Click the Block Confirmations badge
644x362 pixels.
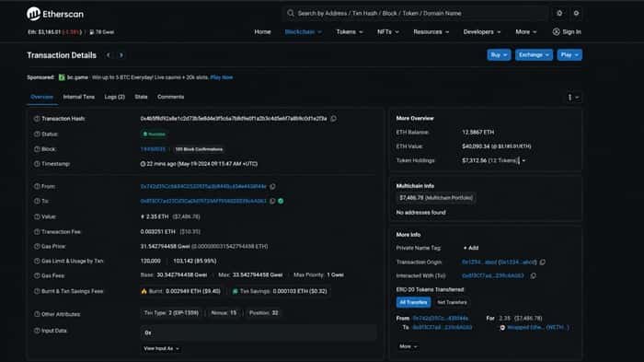click(x=200, y=149)
